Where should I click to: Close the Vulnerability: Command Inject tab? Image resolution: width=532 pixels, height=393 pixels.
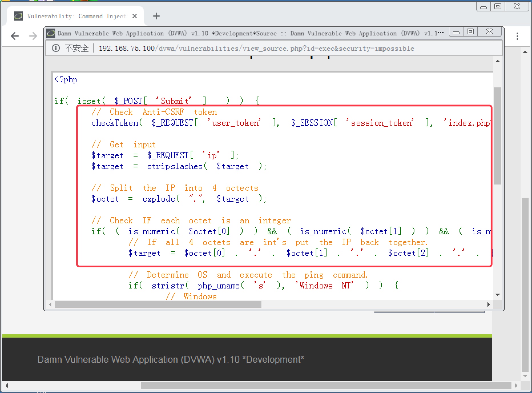[135, 16]
